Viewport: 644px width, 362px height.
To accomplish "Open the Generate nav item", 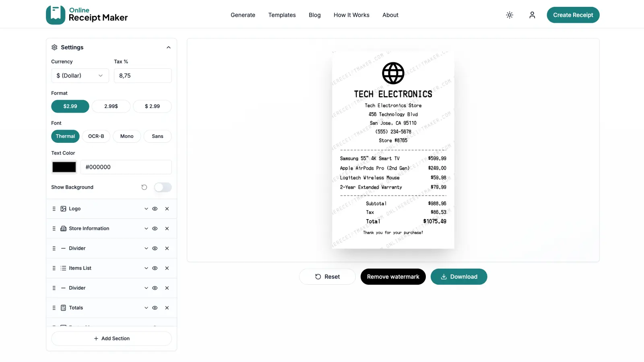I will [243, 15].
